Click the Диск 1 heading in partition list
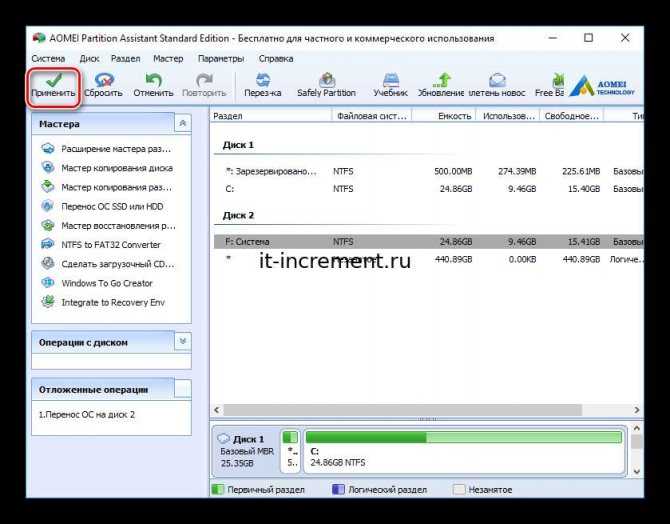Viewport: 670px width, 524px height. point(238,145)
